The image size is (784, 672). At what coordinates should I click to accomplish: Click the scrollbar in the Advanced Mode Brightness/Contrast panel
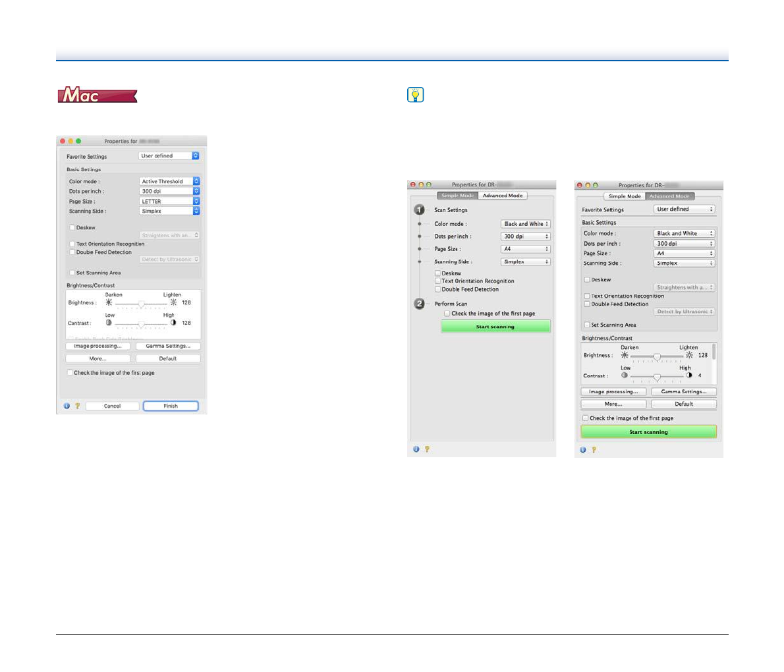pos(714,352)
